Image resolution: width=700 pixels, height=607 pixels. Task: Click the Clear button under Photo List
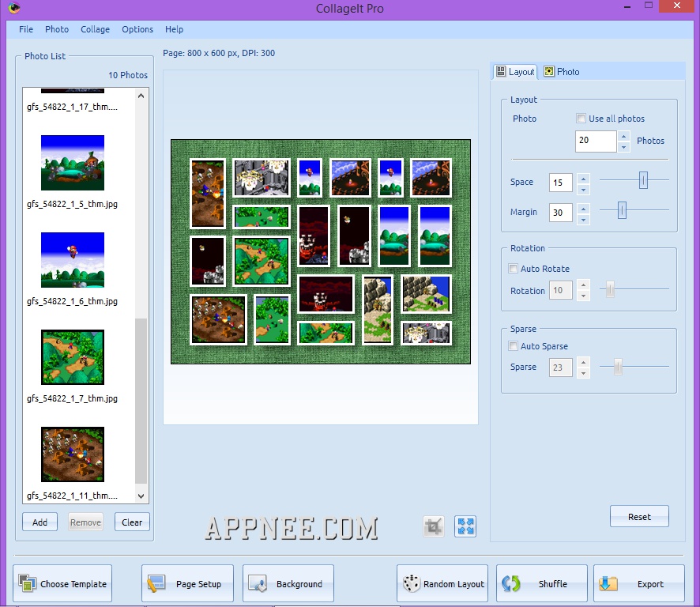coord(132,522)
